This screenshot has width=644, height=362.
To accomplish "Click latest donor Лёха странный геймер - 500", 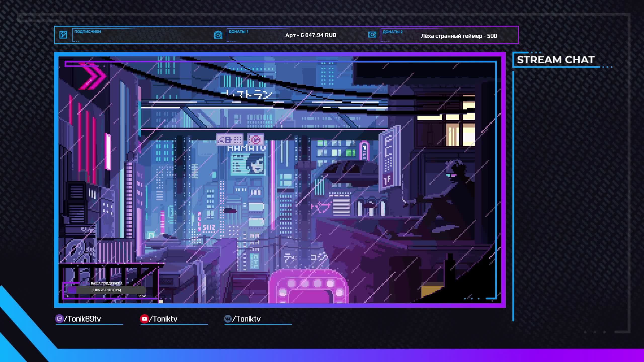I will coord(459,36).
